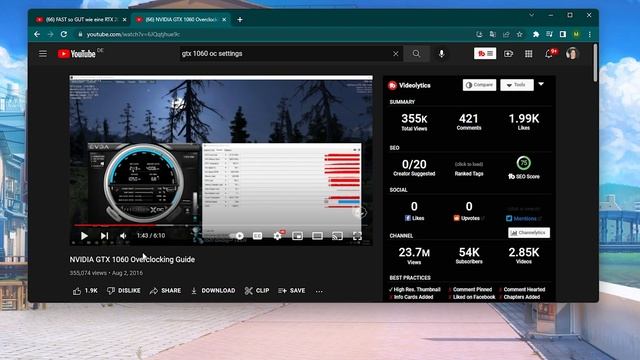Screen dimensions: 640x360
Task: Collapse the Videolytics panel arrow
Action: point(541,84)
